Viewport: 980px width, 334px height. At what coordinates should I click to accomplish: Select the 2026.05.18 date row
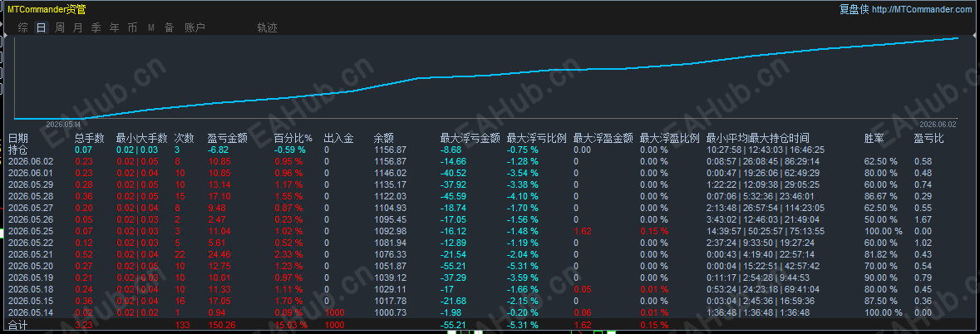[x=490, y=289]
